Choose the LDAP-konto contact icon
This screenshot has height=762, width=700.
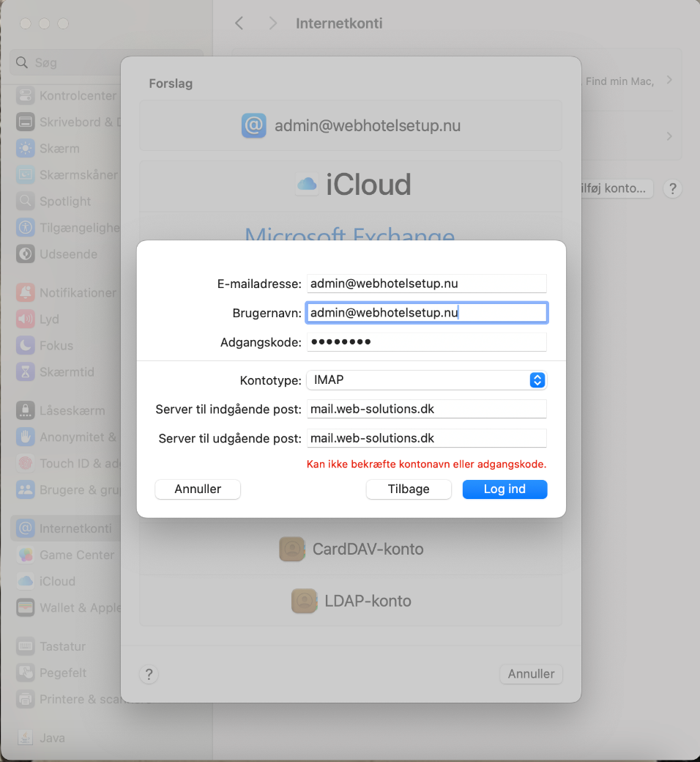[x=304, y=601]
